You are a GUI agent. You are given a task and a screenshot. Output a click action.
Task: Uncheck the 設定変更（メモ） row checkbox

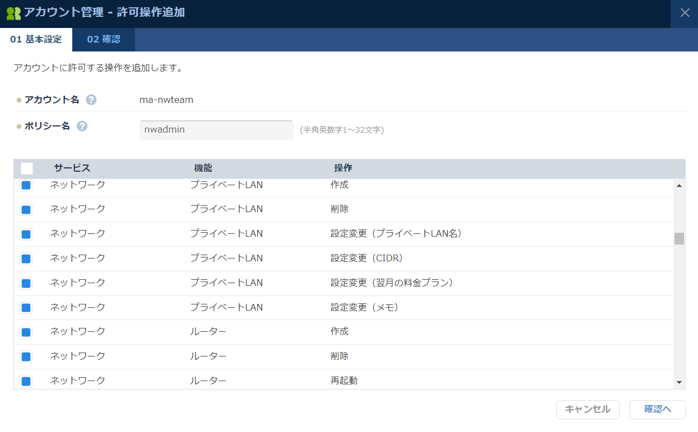(x=27, y=308)
